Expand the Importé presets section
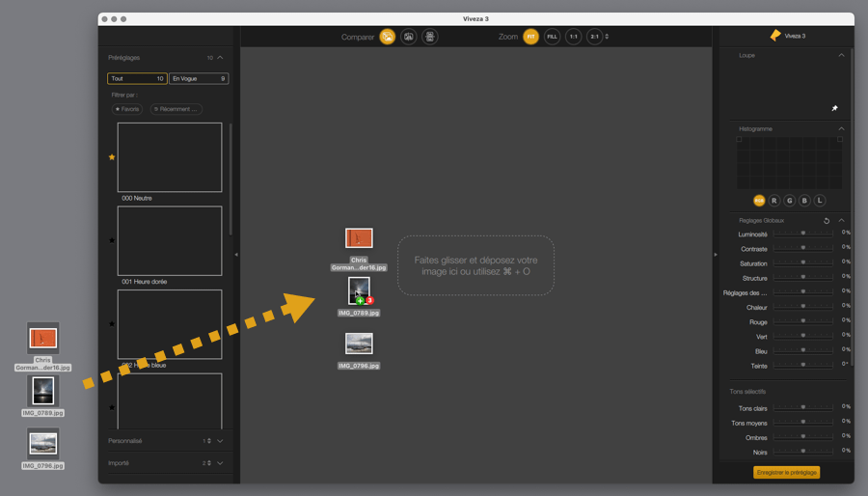 220,463
